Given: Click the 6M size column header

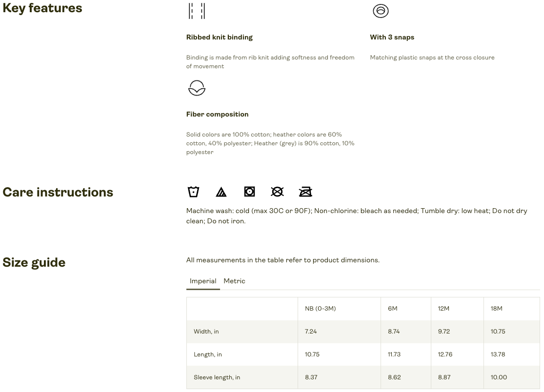Looking at the screenshot, I should (x=393, y=309).
